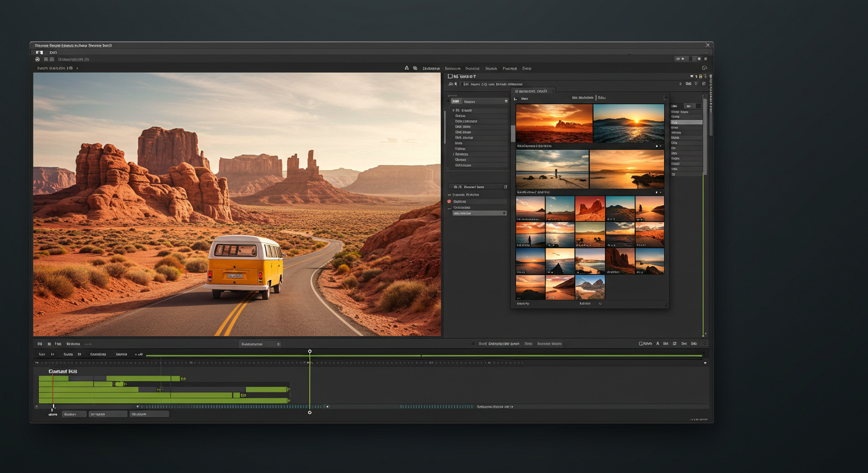
Task: Click the red circle icon in the lower-left properties panel
Action: (x=449, y=201)
